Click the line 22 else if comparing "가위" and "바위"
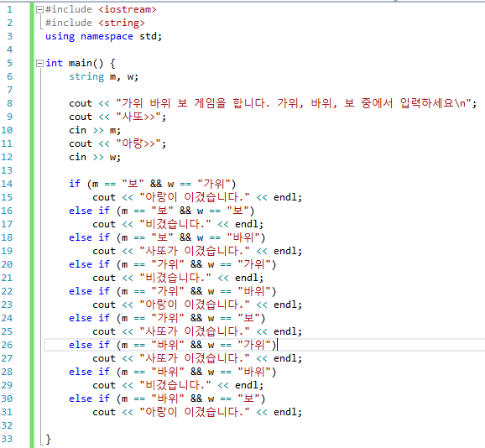485x448 pixels. point(172,292)
